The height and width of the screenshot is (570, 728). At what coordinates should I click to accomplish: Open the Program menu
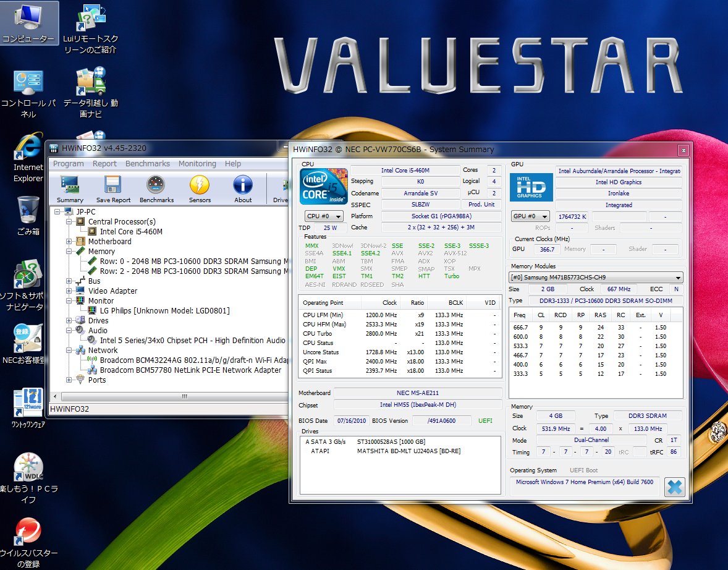68,164
